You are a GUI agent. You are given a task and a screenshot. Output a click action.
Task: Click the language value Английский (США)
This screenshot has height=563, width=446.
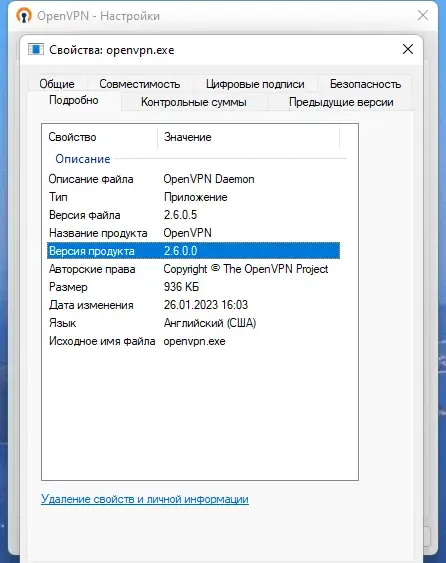point(210,323)
